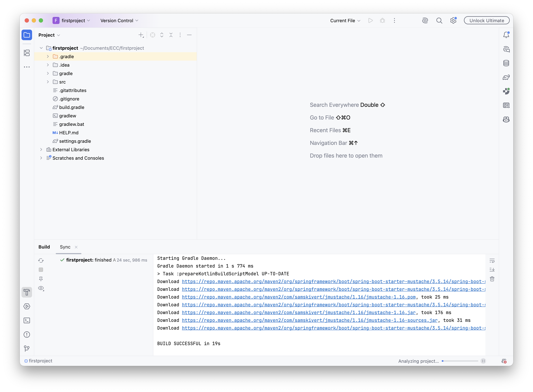Click the add new file plus icon
This screenshot has height=392, width=533.
(141, 35)
